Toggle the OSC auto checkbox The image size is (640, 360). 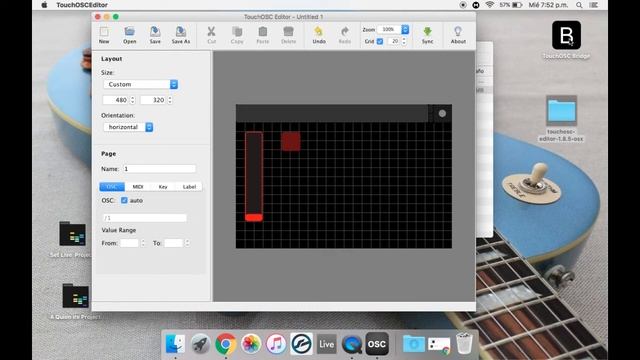(124, 200)
